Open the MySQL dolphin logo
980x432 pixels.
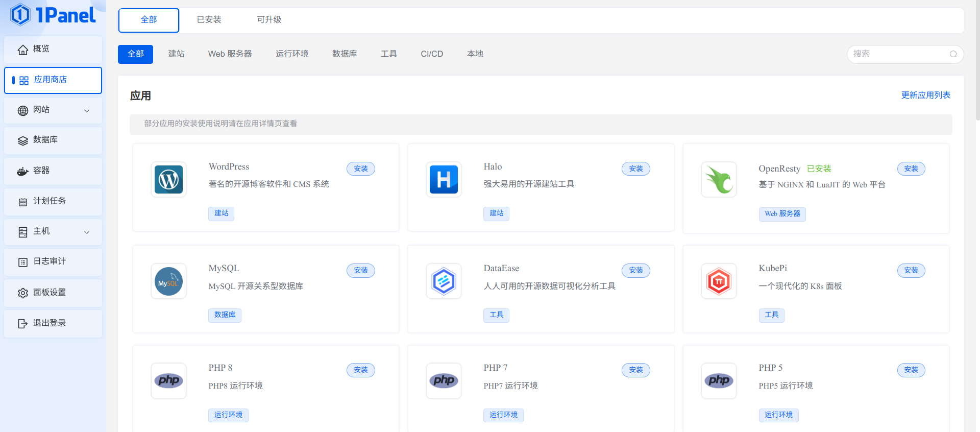pyautogui.click(x=169, y=281)
